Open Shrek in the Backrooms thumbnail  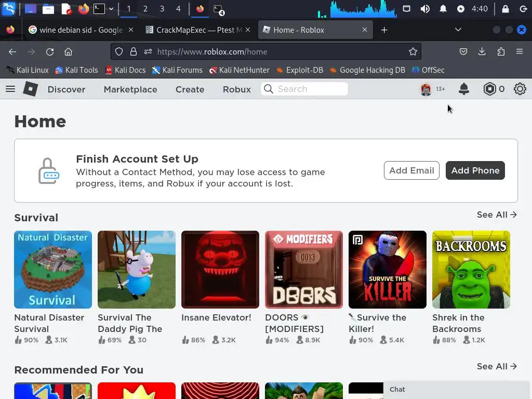[x=471, y=270]
